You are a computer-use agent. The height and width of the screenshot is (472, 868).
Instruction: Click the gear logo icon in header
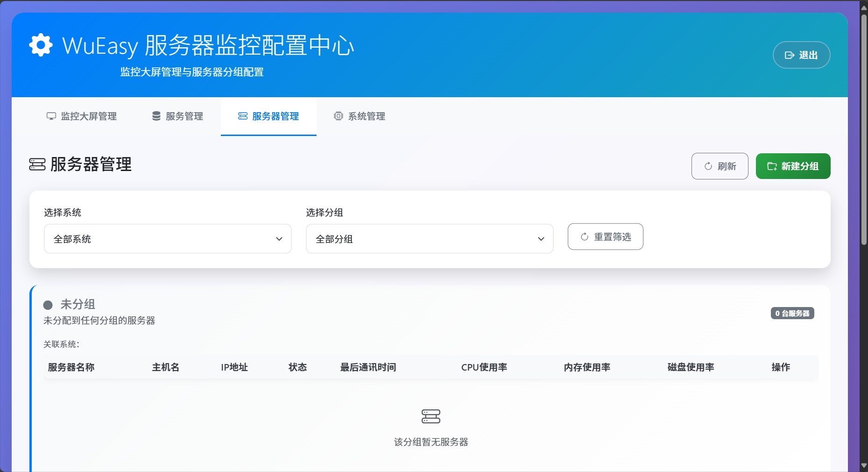point(41,45)
